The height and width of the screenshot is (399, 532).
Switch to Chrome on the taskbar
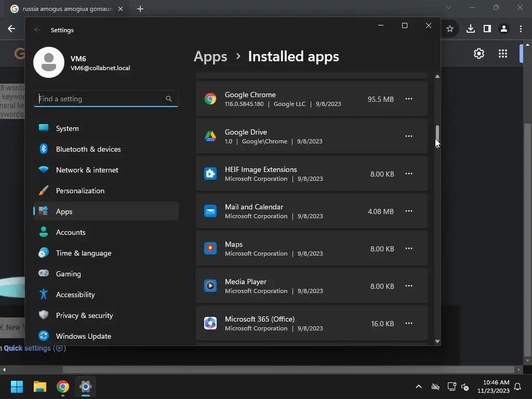coord(63,387)
